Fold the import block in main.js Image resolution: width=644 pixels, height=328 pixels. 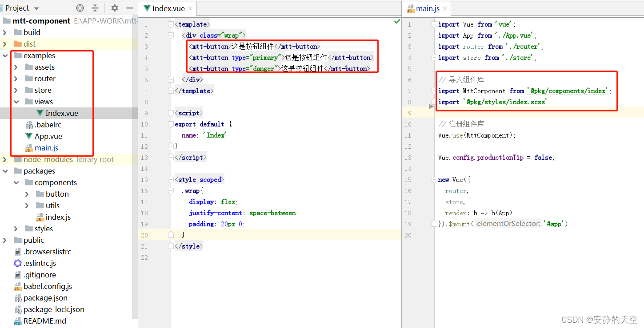tap(435, 24)
